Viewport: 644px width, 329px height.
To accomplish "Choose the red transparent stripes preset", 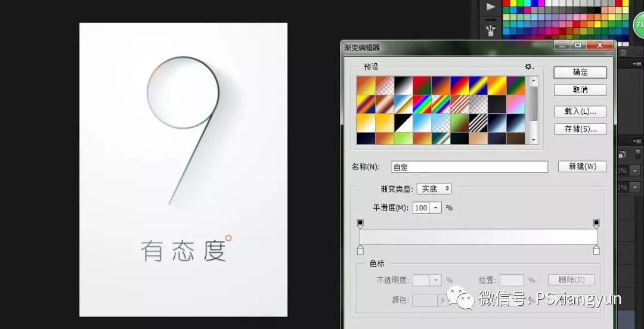I will tap(460, 104).
